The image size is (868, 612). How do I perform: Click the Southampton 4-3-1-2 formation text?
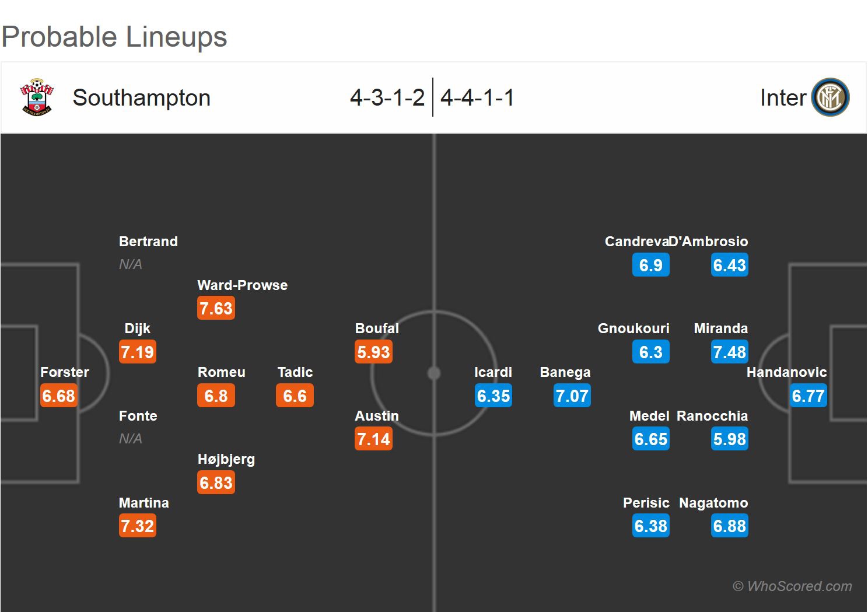coord(387,97)
